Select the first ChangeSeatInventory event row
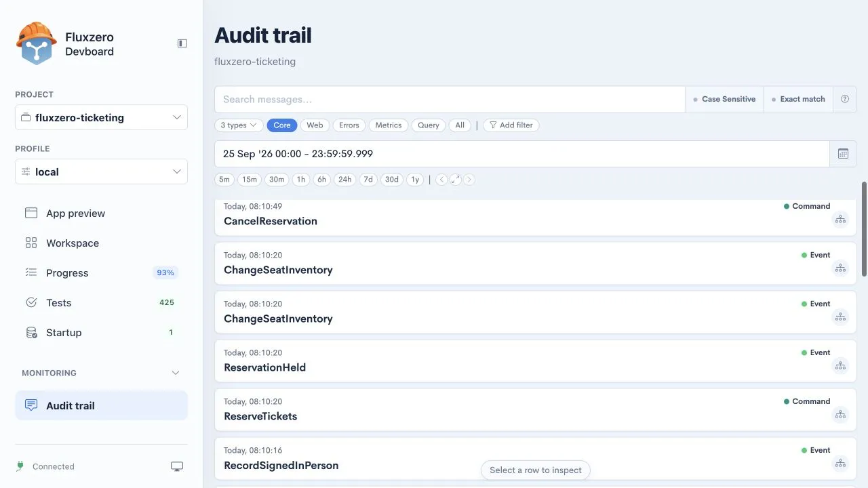The height and width of the screenshot is (488, 868). pos(536,263)
